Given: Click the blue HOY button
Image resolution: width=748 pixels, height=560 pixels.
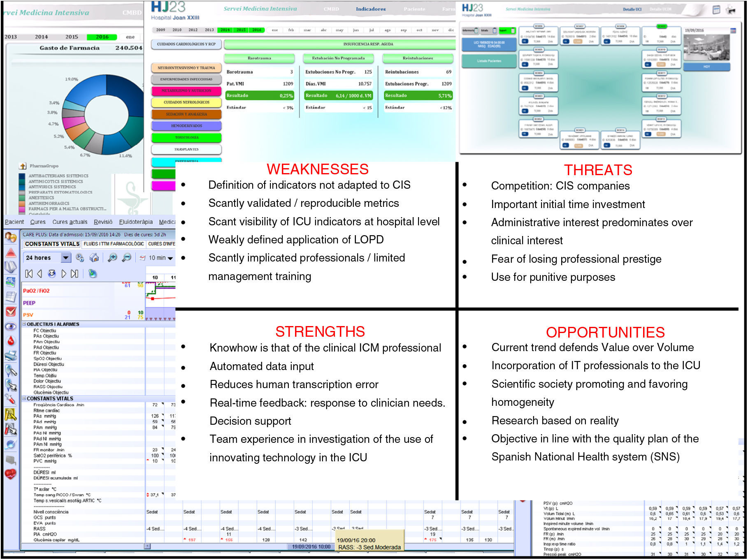Looking at the screenshot, I should (x=706, y=67).
